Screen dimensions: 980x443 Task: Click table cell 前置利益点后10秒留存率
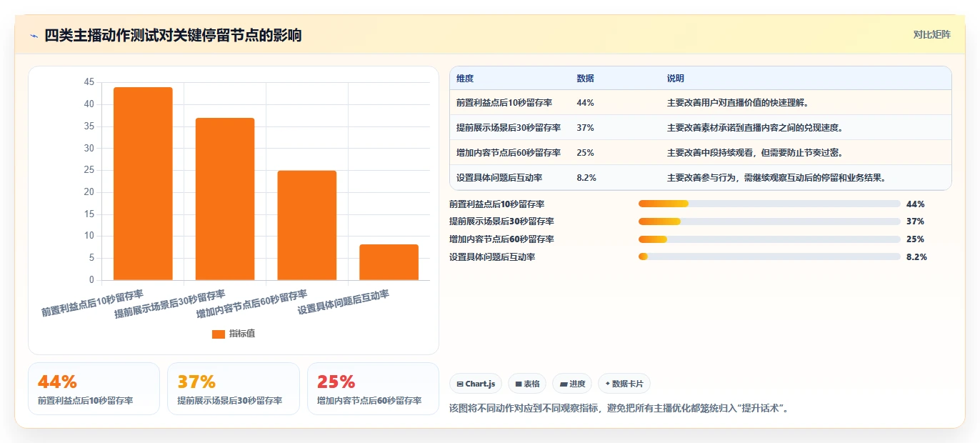(504, 103)
